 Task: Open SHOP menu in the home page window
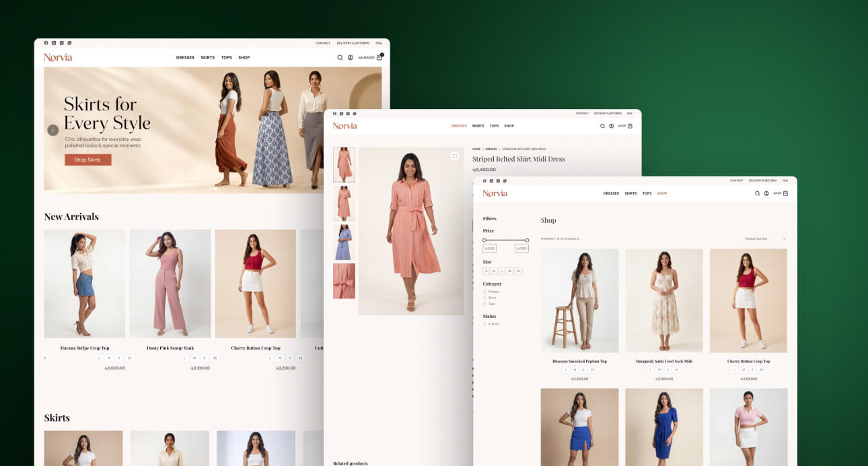[244, 57]
